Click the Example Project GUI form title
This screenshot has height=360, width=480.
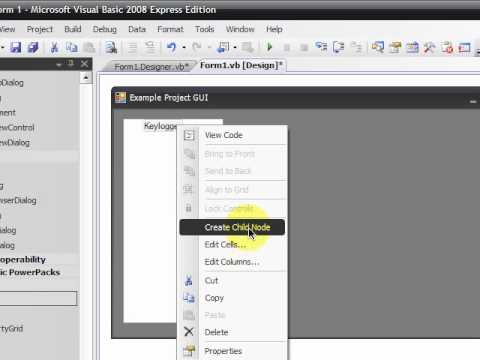coord(169,98)
